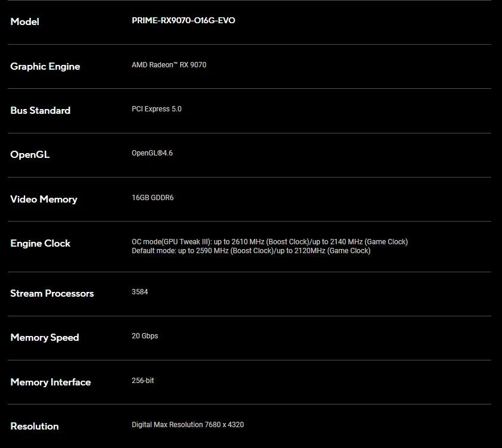This screenshot has width=502, height=448.
Task: Click the OpenGL row heading
Action: click(30, 154)
